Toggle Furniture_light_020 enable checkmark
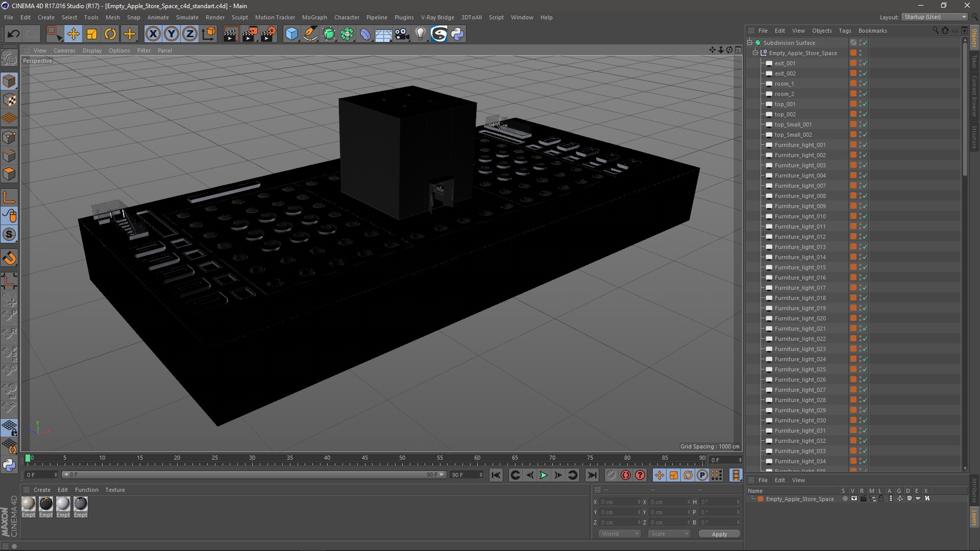 (865, 318)
